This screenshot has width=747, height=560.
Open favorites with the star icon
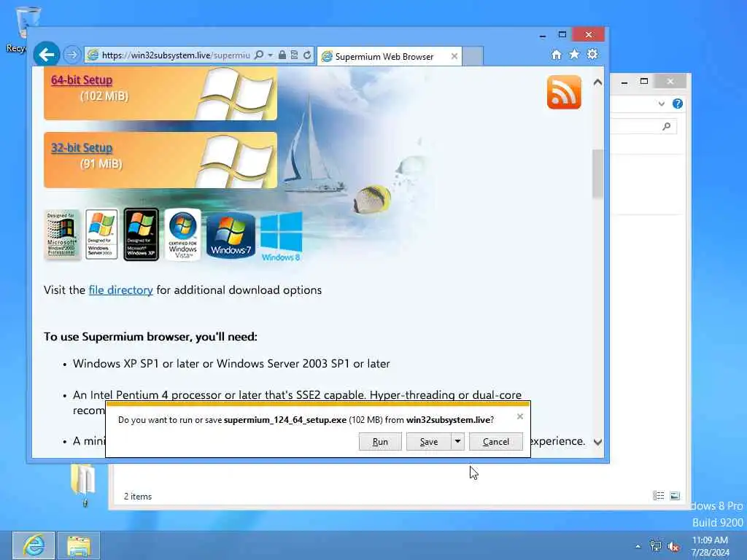tap(574, 54)
